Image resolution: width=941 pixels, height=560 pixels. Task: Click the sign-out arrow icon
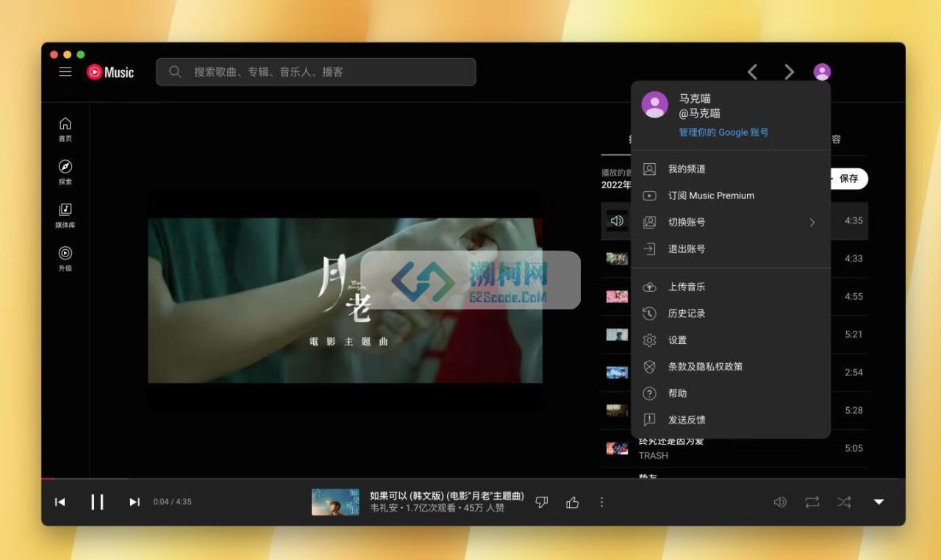pyautogui.click(x=649, y=248)
